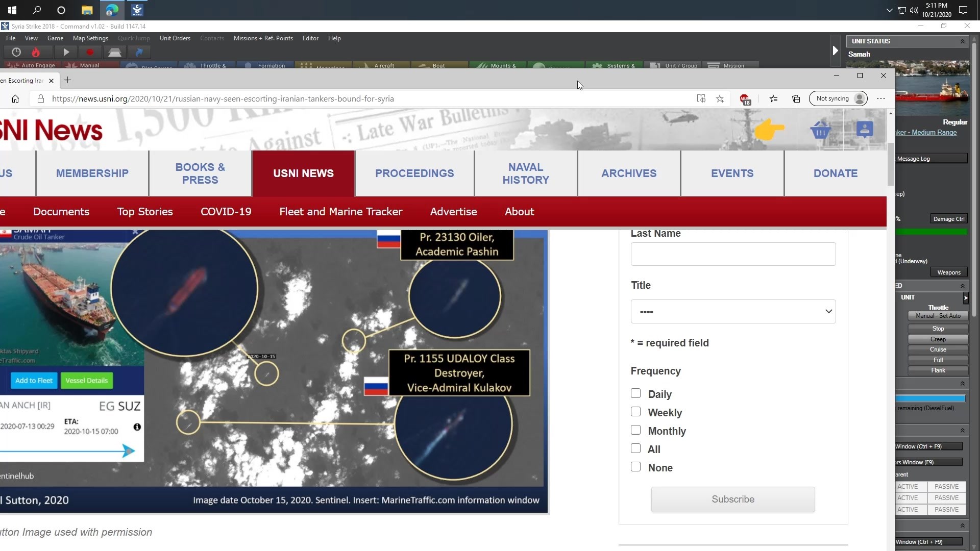This screenshot has width=980, height=551.
Task: Click the yellow pointing hand icon
Action: pos(769,130)
